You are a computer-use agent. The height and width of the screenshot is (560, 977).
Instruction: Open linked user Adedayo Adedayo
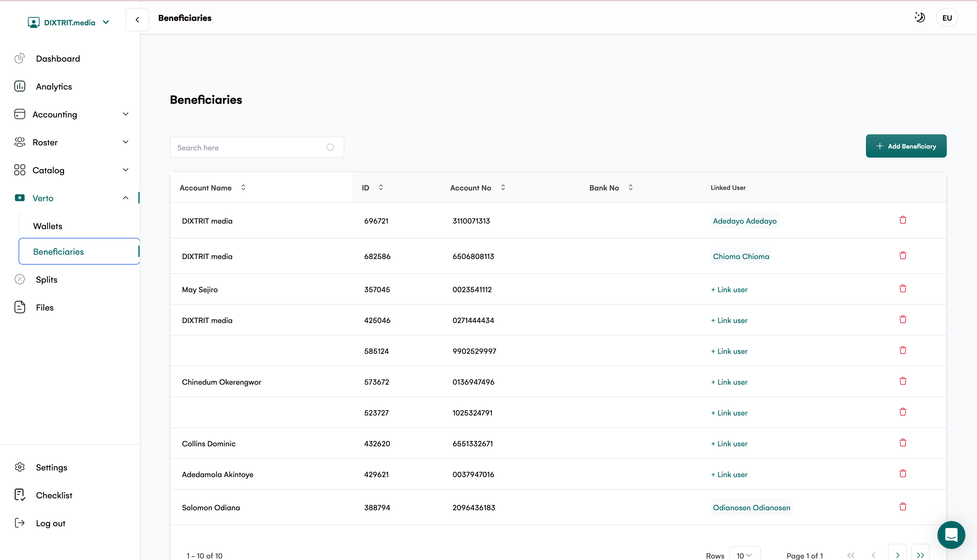745,221
